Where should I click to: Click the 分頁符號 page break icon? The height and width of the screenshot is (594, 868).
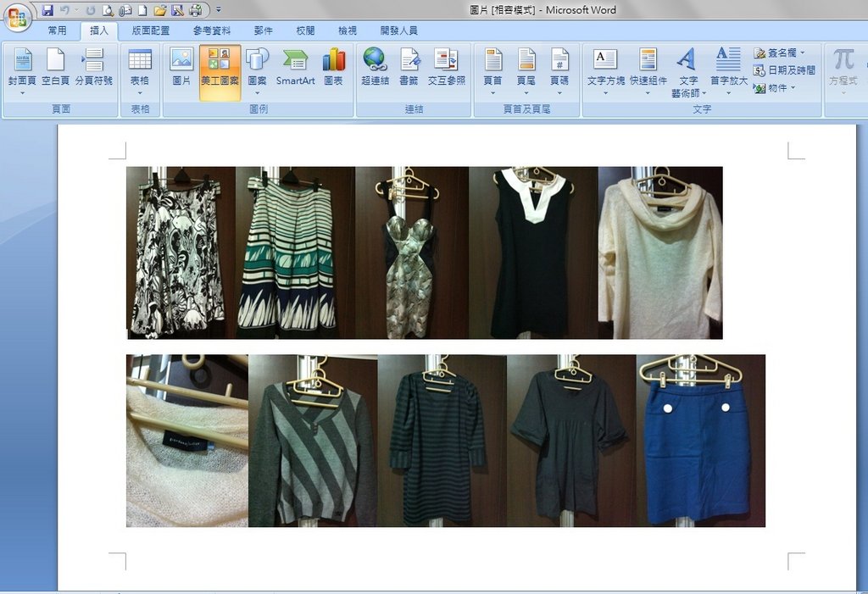click(x=93, y=68)
